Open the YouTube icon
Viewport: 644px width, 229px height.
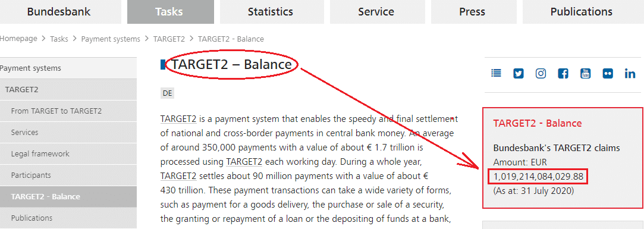(585, 74)
